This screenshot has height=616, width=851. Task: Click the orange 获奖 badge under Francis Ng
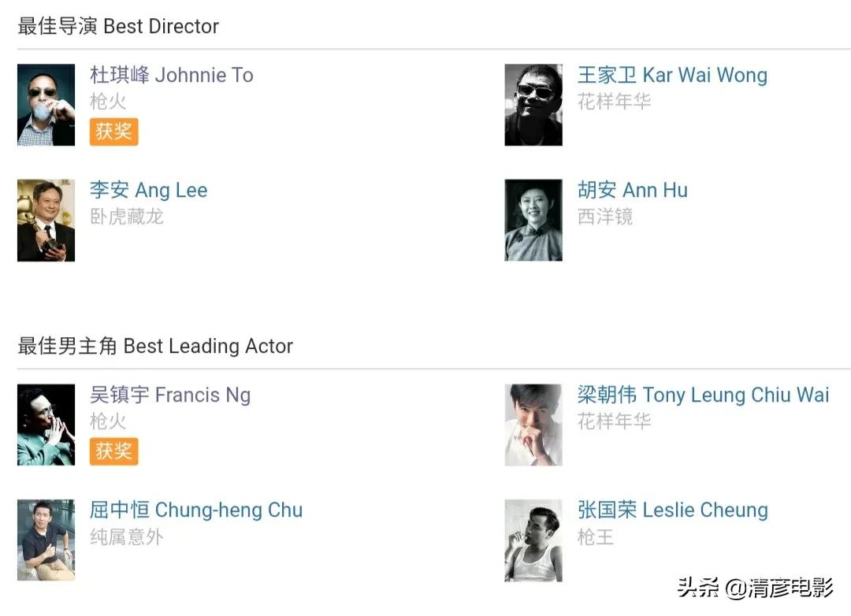(113, 451)
